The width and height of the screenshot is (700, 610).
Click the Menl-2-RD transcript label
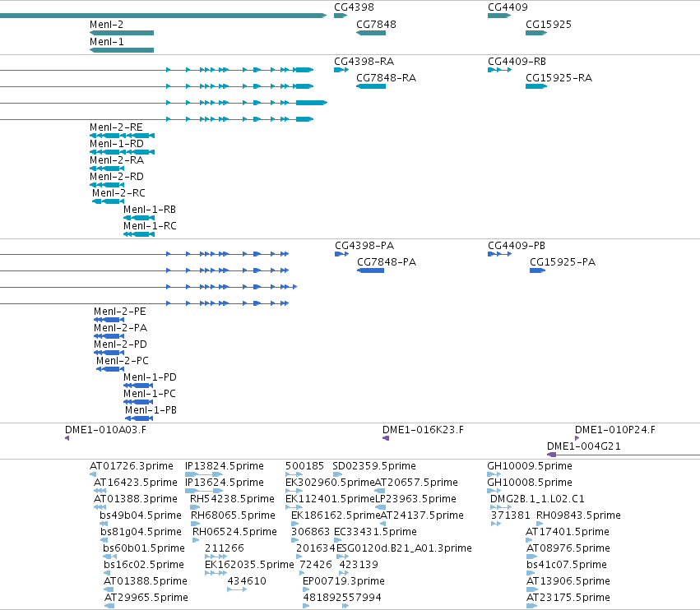point(117,177)
